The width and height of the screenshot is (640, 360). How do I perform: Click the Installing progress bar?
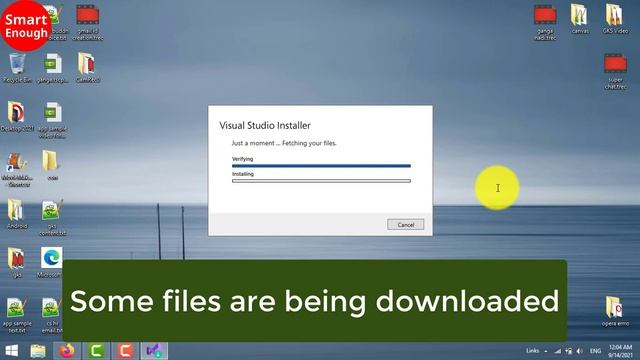pyautogui.click(x=321, y=181)
